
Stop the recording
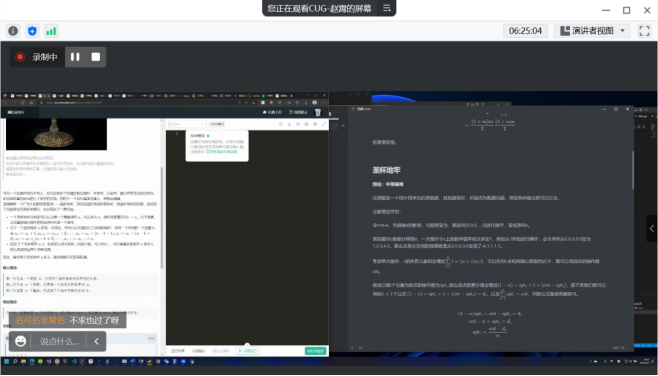96,57
